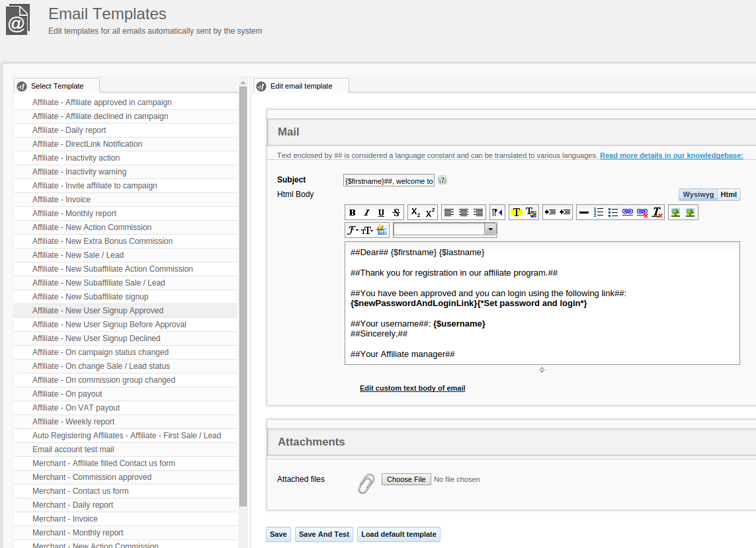Open the Edit email template tab
This screenshot has width=756, height=548.
click(301, 86)
